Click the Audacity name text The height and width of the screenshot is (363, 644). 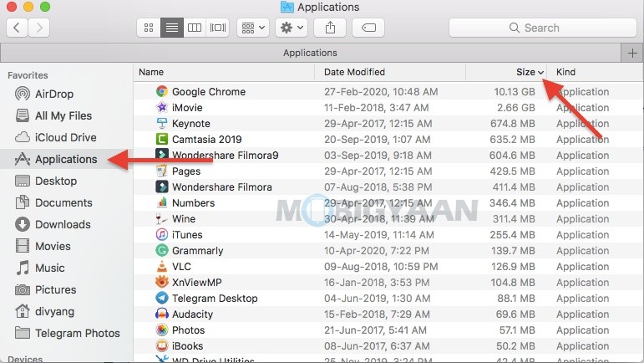[x=193, y=314]
